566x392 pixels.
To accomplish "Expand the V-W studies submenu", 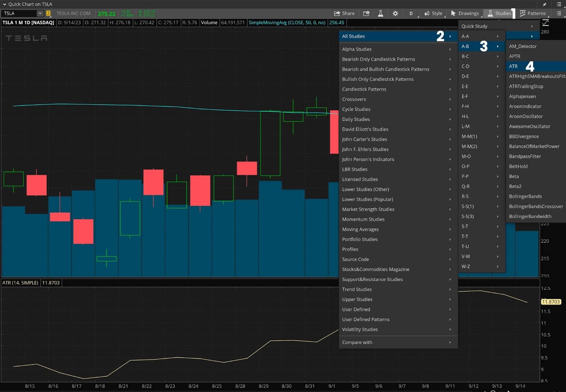I will tap(482, 256).
